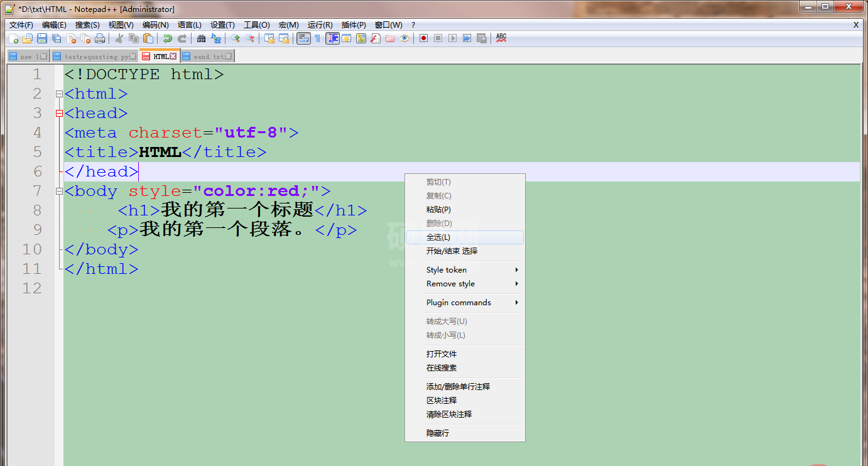This screenshot has height=466, width=868.
Task: Click the Print toolbar icon
Action: click(x=99, y=38)
